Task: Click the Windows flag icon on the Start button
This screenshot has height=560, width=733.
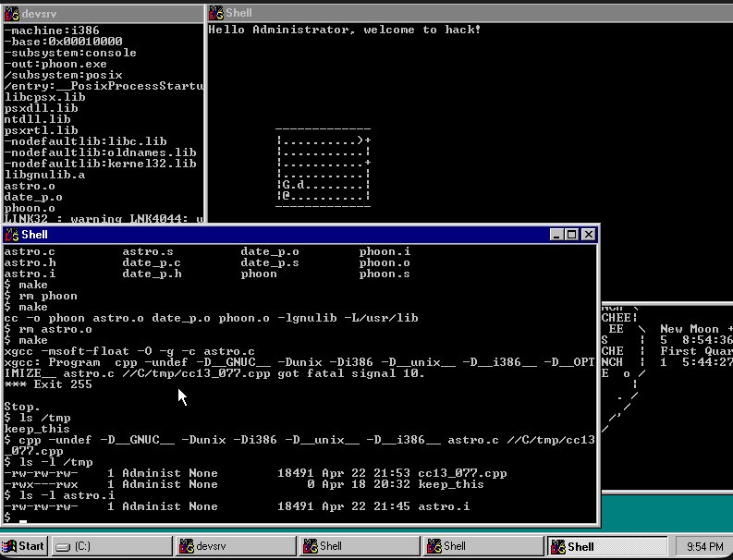Action: 9,546
